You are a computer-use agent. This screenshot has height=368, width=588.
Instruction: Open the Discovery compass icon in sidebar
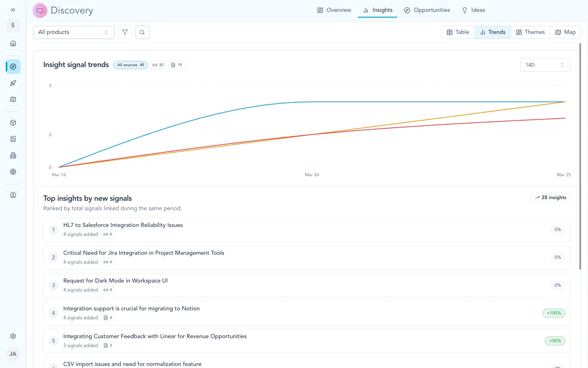coord(13,66)
